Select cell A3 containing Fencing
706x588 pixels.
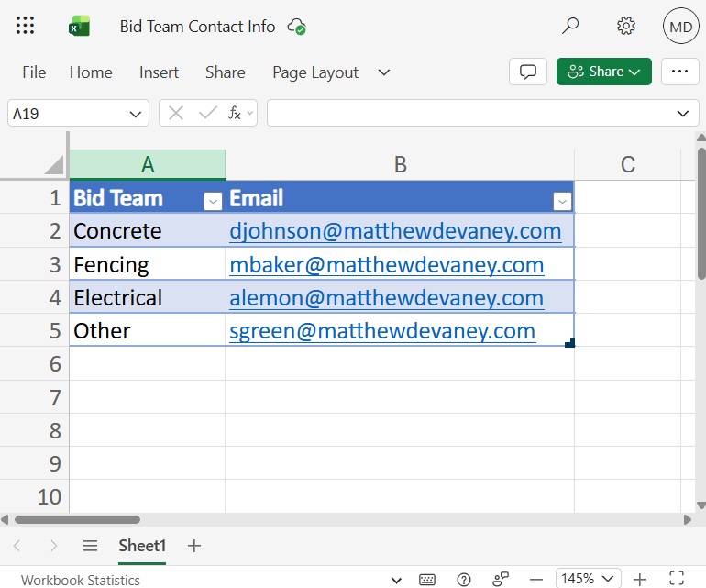click(147, 265)
